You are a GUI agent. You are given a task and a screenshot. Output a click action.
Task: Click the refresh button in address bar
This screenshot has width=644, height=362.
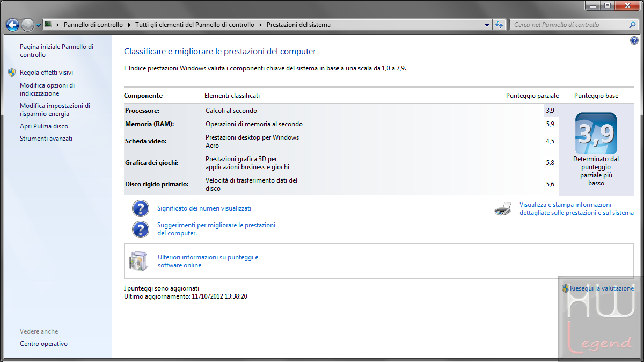(x=499, y=25)
